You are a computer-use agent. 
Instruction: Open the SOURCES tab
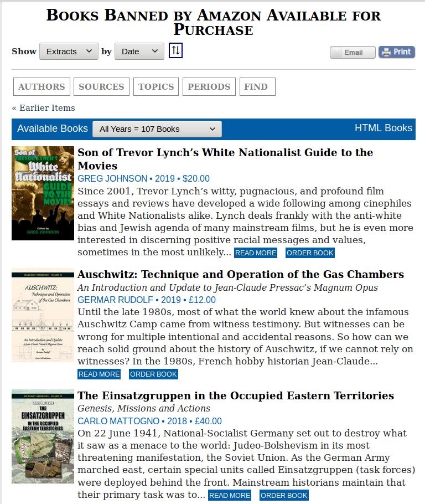(x=101, y=87)
